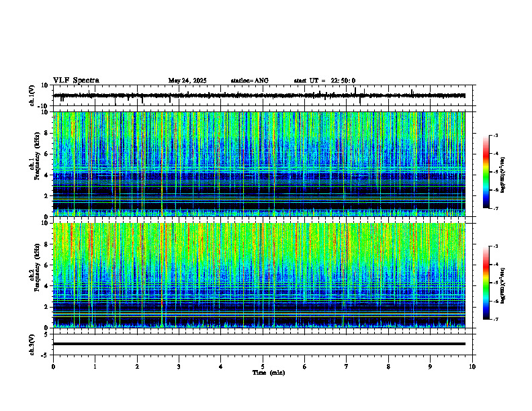Click the "10" tick on time axis

tap(472, 367)
